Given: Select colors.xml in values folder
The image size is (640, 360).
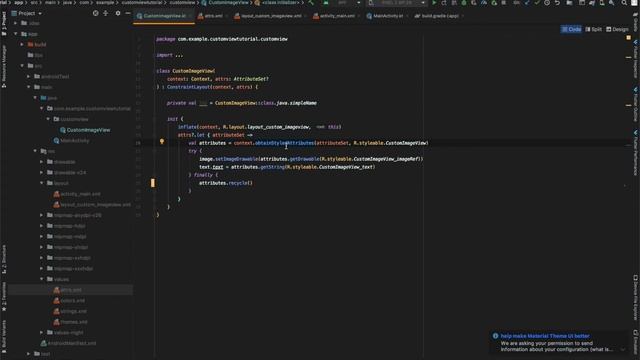Looking at the screenshot, I should [x=69, y=301].
